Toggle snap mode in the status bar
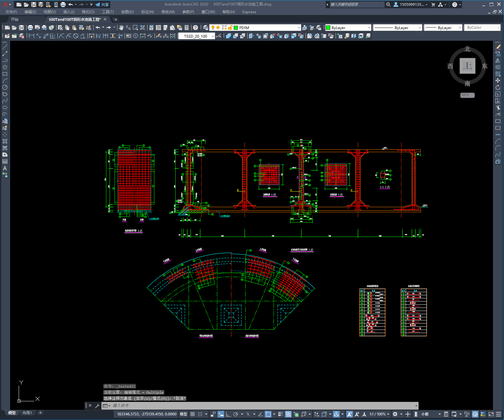The width and height of the screenshot is (504, 420). point(200,414)
